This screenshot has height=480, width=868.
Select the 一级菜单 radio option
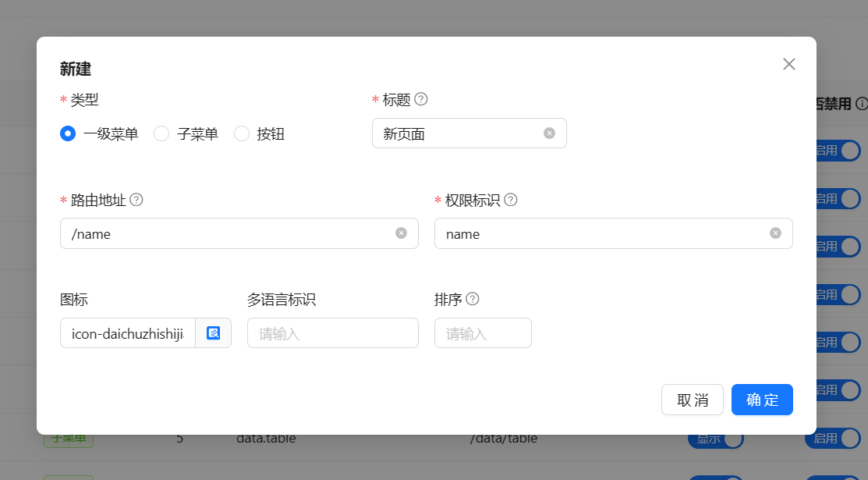(x=68, y=133)
